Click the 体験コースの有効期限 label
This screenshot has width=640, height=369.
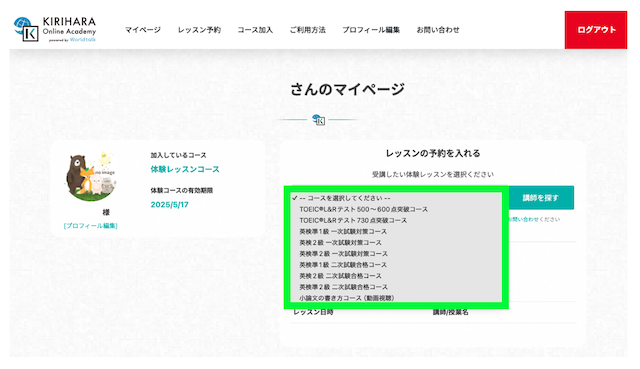(x=182, y=190)
